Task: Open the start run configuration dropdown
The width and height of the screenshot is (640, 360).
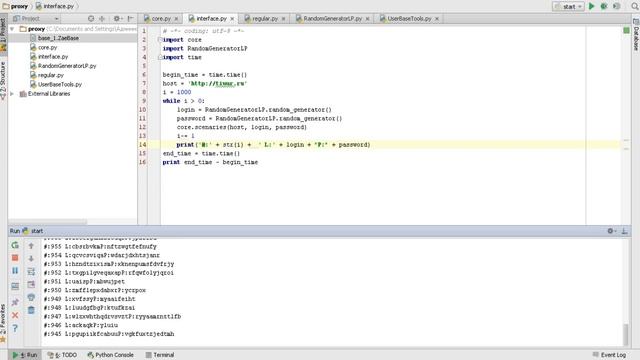Action: [568, 7]
